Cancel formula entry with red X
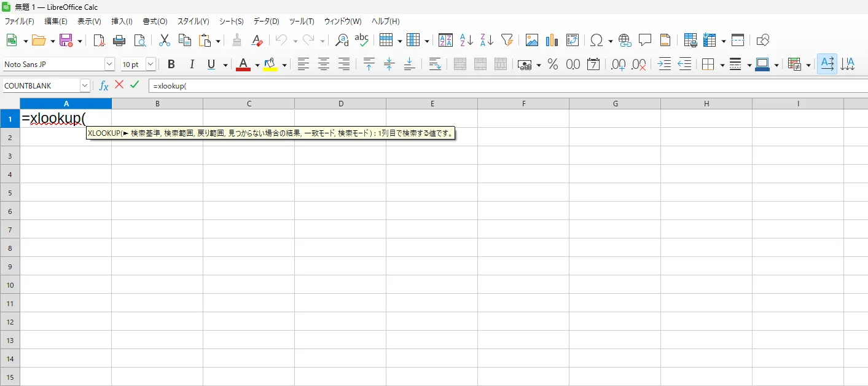868x386 pixels. point(119,85)
